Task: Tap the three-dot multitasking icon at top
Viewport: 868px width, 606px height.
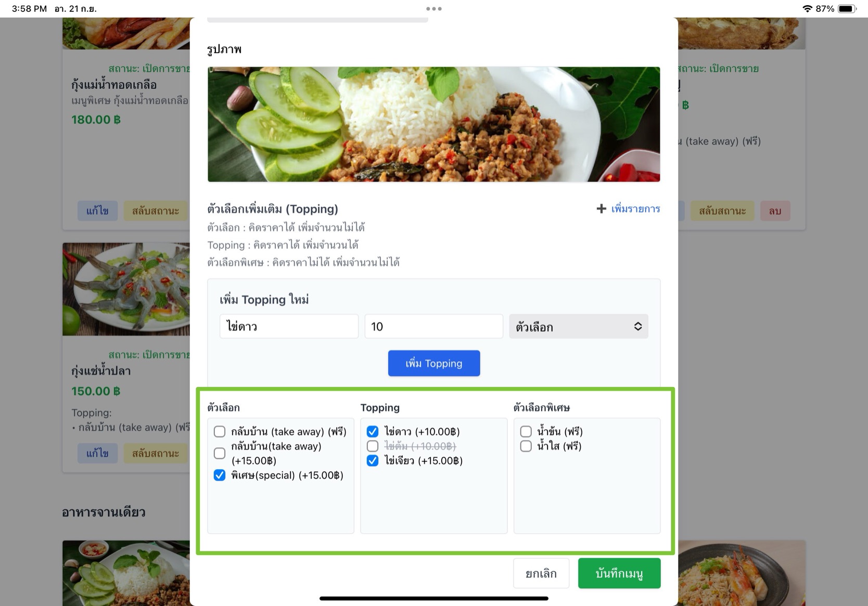Action: tap(433, 8)
